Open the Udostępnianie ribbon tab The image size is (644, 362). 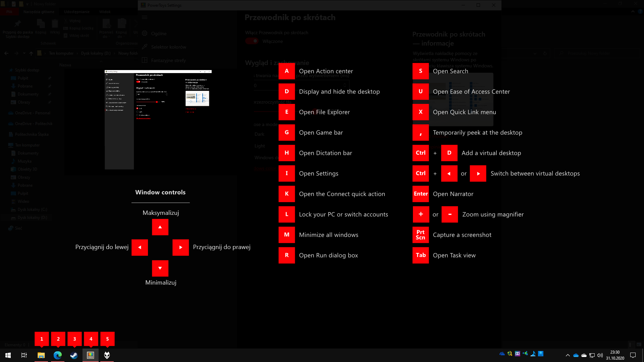[x=76, y=12]
